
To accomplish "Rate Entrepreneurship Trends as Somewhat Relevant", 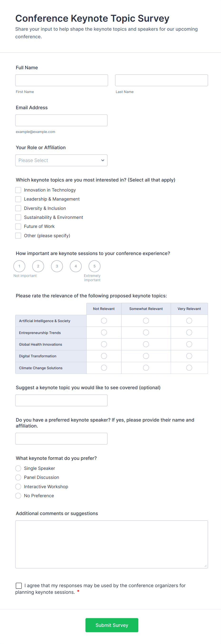I will [146, 332].
